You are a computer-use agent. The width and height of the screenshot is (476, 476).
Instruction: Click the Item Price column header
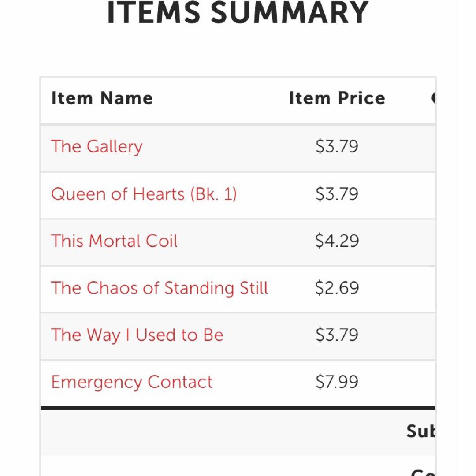point(337,98)
